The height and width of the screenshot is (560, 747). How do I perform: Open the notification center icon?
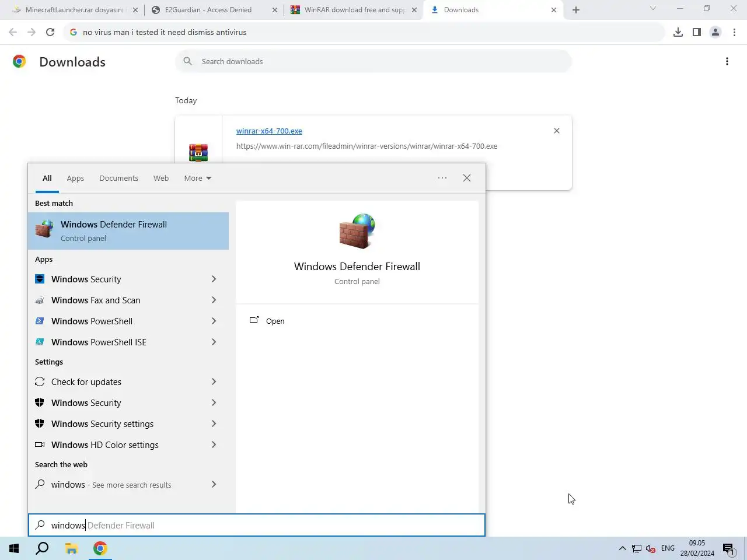[x=728, y=548]
